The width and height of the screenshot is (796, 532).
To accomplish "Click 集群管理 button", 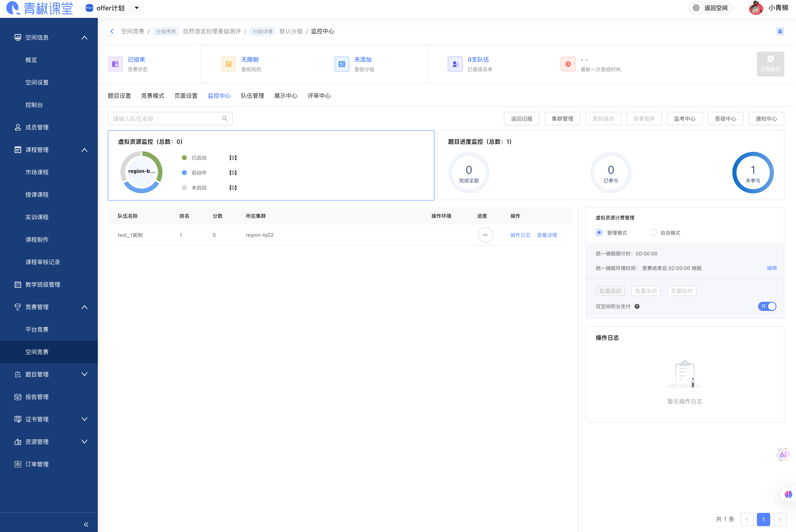I will [562, 118].
